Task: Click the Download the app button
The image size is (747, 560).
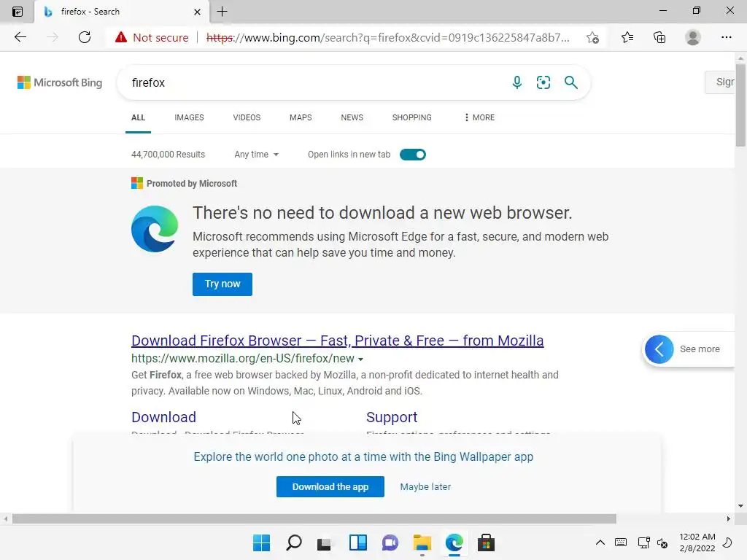Action: pos(330,486)
